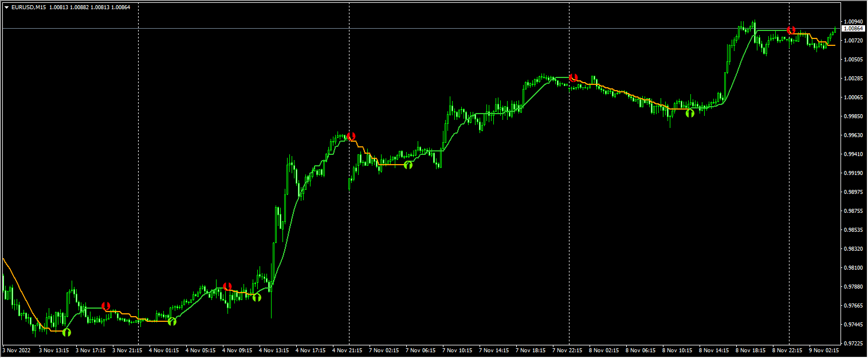Click the green buy arrow near 3 Nov 13:15
The height and width of the screenshot is (358, 868).
67,332
